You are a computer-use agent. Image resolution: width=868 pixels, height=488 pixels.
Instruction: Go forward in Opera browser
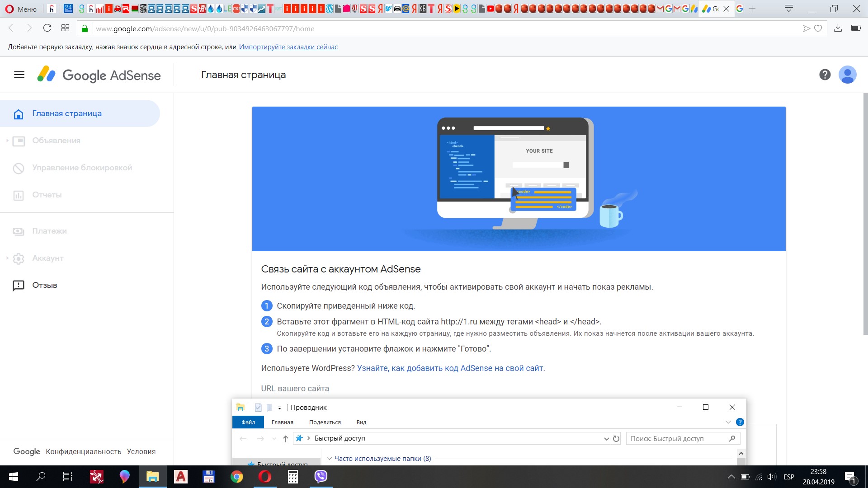[29, 28]
